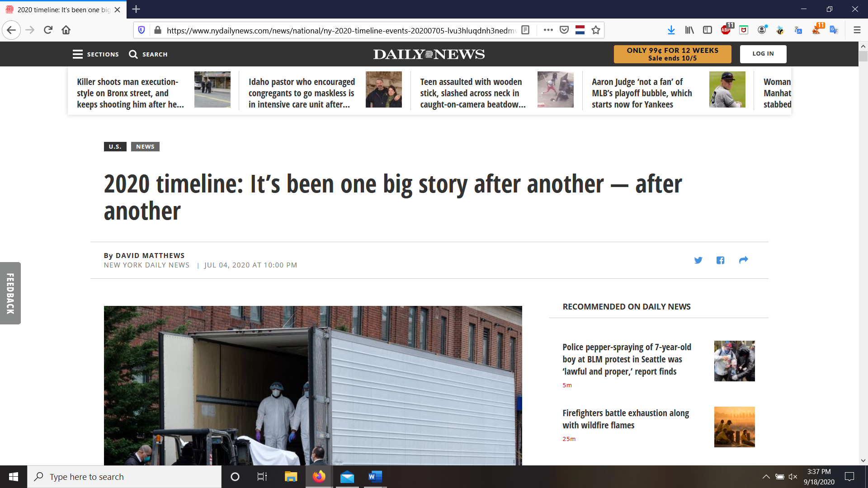The height and width of the screenshot is (488, 868).
Task: Click the LOG IN button
Action: [763, 54]
